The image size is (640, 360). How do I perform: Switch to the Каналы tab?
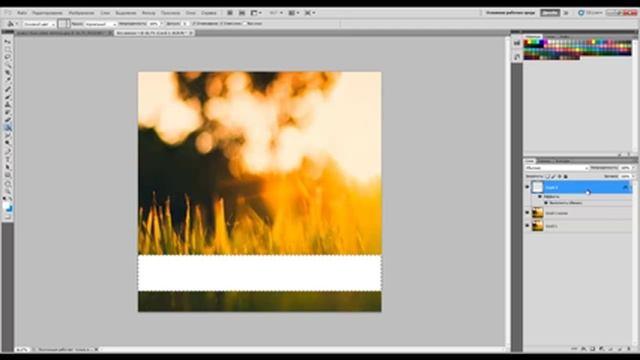click(x=544, y=161)
